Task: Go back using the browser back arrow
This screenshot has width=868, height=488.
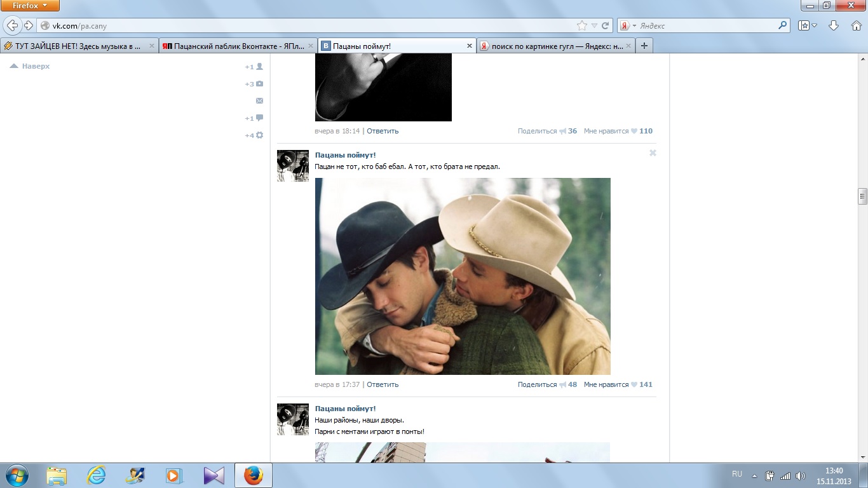Action: (x=13, y=26)
